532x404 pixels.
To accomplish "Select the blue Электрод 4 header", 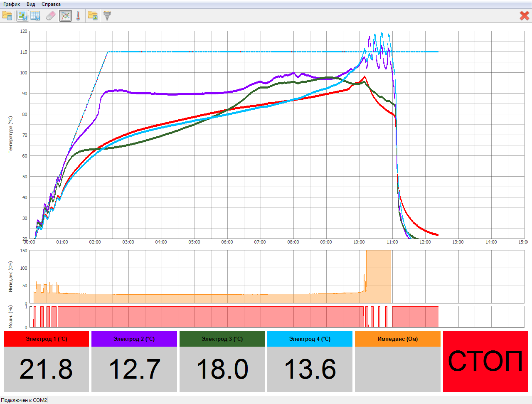I will click(310, 339).
